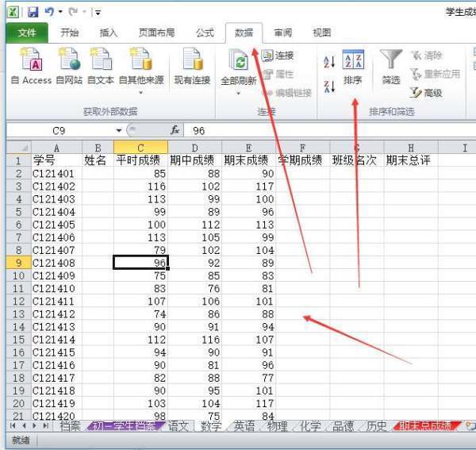
Task: Click the Redo icon
Action: tap(73, 12)
